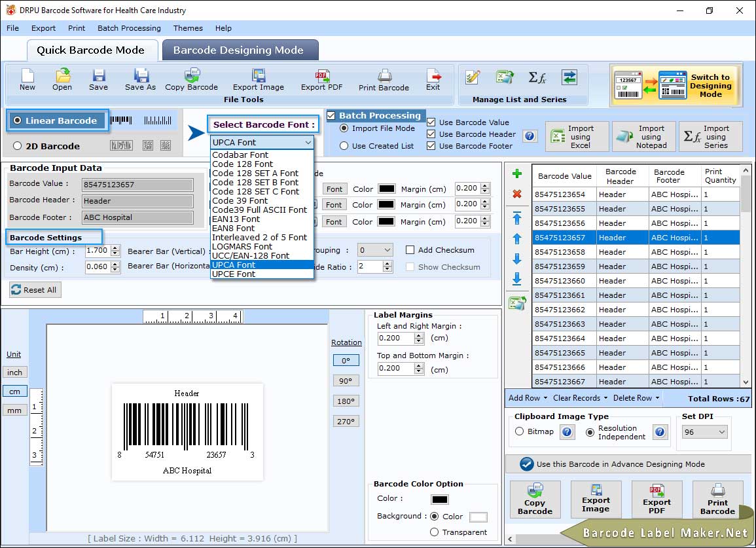Viewport: 756px width, 548px height.
Task: Enable the Add Checksum checkbox
Action: (x=410, y=250)
